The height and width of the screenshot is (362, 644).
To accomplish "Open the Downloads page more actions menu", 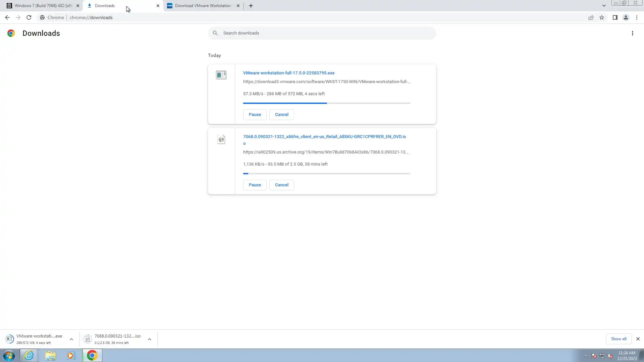I will coord(632,33).
